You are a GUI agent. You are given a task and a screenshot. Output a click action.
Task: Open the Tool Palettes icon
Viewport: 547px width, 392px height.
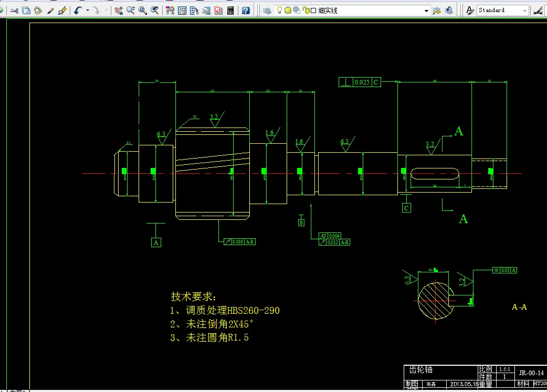point(194,10)
